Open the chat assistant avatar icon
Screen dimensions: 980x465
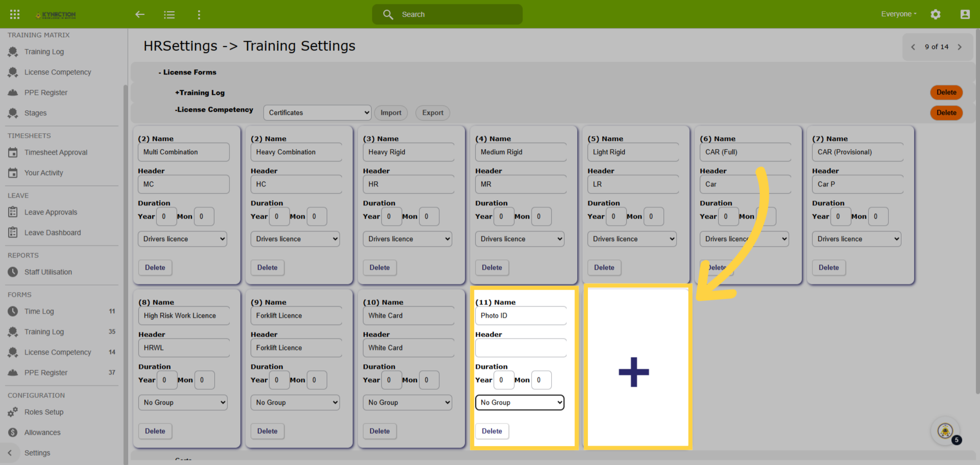[945, 430]
